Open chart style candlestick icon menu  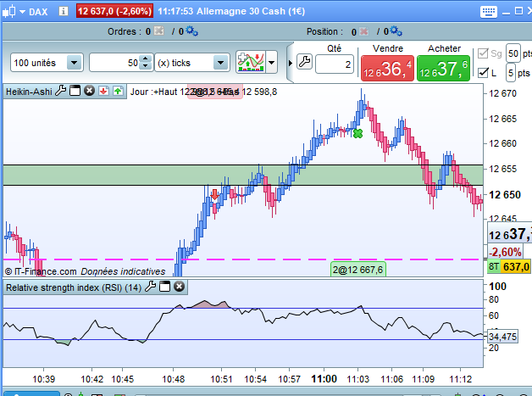coord(9,12)
